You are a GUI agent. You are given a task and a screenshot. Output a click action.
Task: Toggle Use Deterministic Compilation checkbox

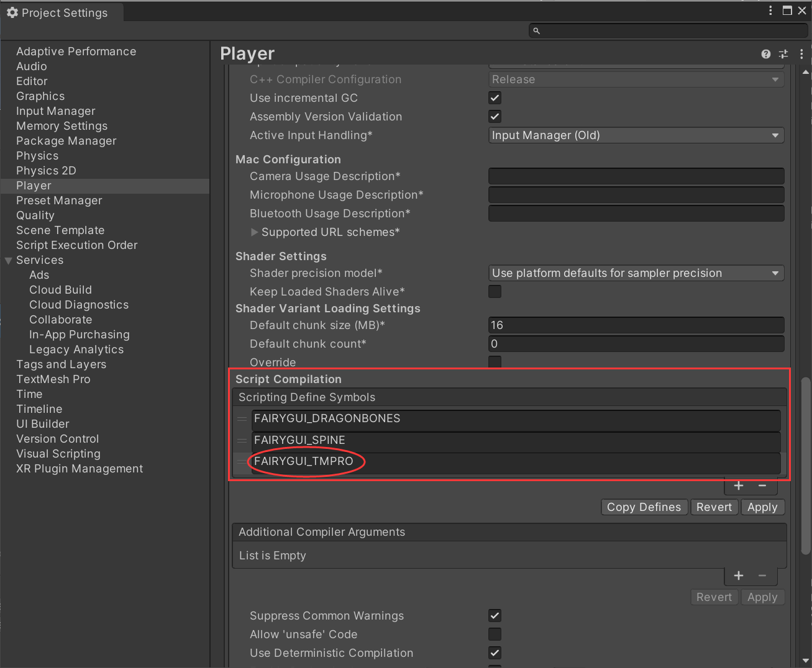click(x=495, y=653)
